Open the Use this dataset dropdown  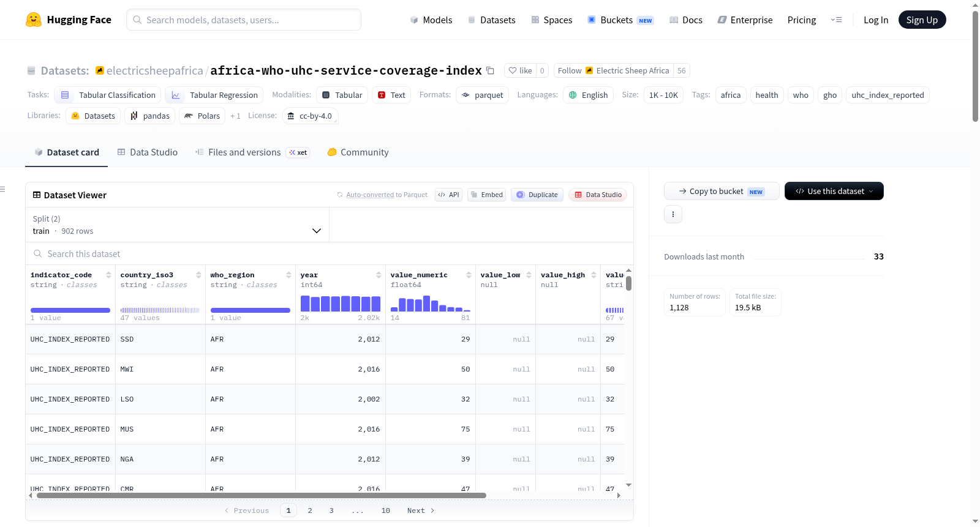click(834, 191)
